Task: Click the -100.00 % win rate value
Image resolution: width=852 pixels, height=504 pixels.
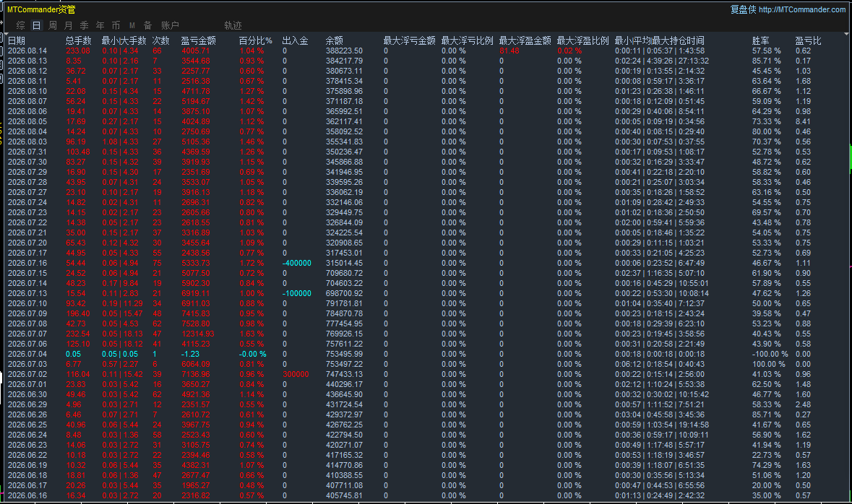Action: click(x=770, y=354)
